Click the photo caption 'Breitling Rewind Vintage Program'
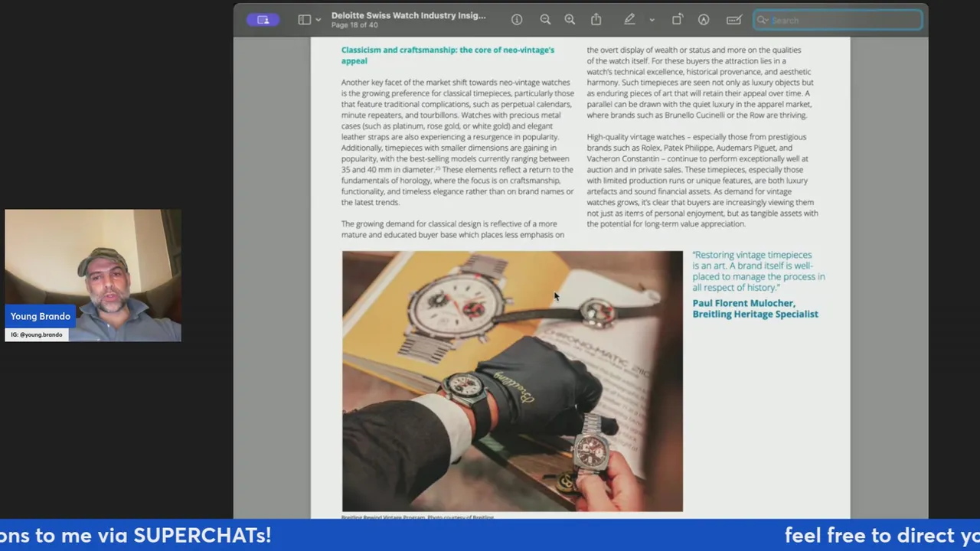 tap(418, 517)
